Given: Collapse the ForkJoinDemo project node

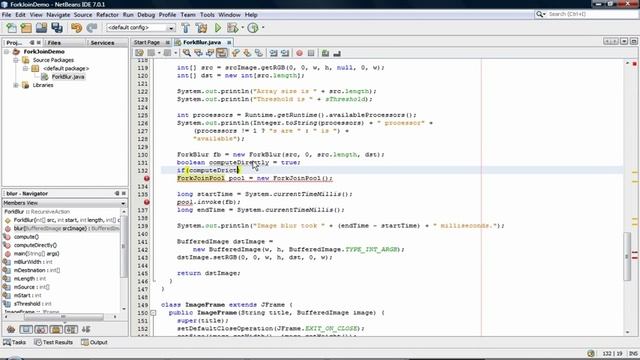Looking at the screenshot, I should (x=7, y=52).
